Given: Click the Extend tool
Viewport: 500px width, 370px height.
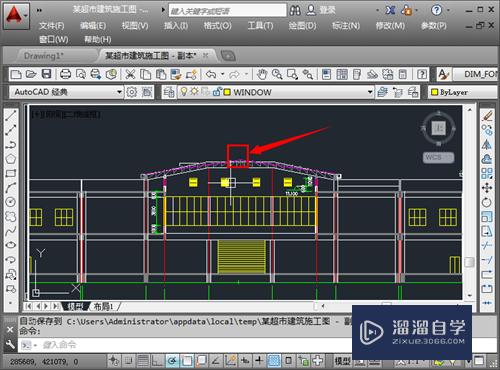Looking at the screenshot, I should [x=487, y=260].
